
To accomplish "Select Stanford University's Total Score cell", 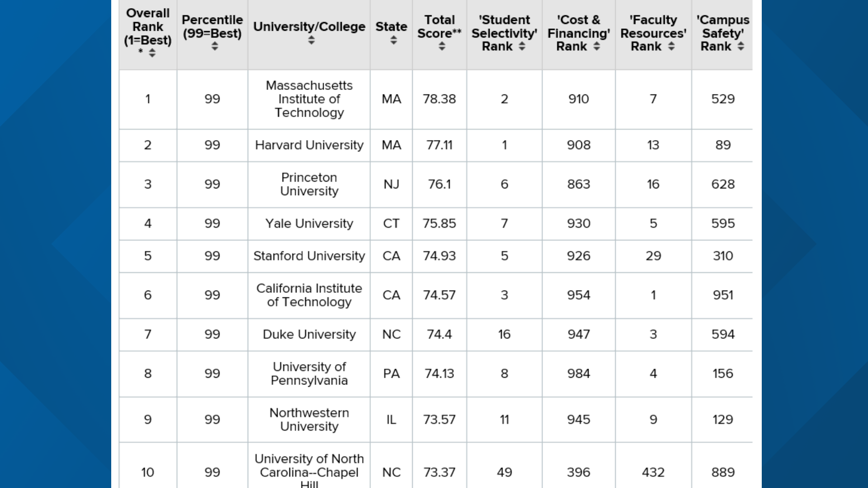I will [439, 256].
